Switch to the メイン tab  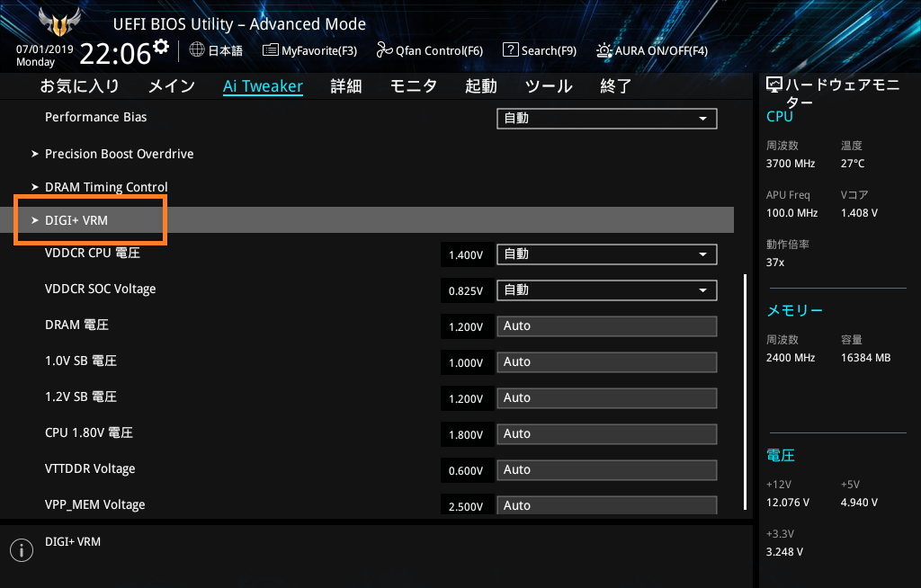[x=172, y=86]
